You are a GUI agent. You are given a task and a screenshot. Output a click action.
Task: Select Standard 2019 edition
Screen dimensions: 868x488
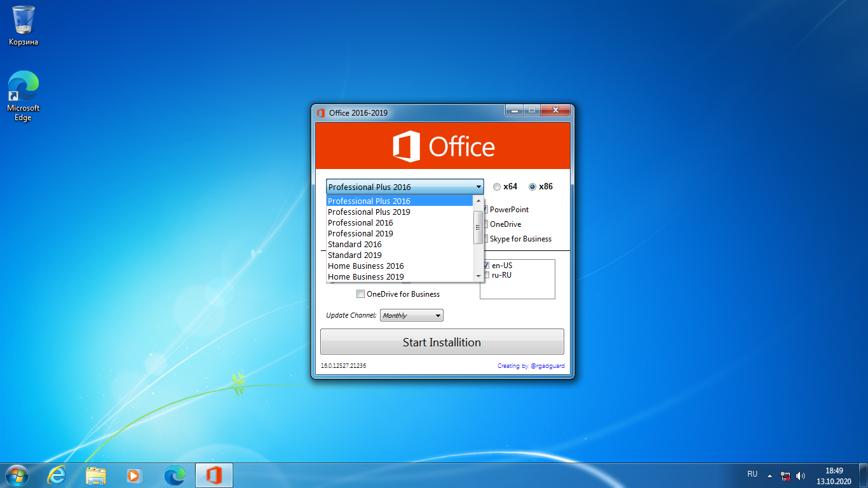pyautogui.click(x=400, y=255)
